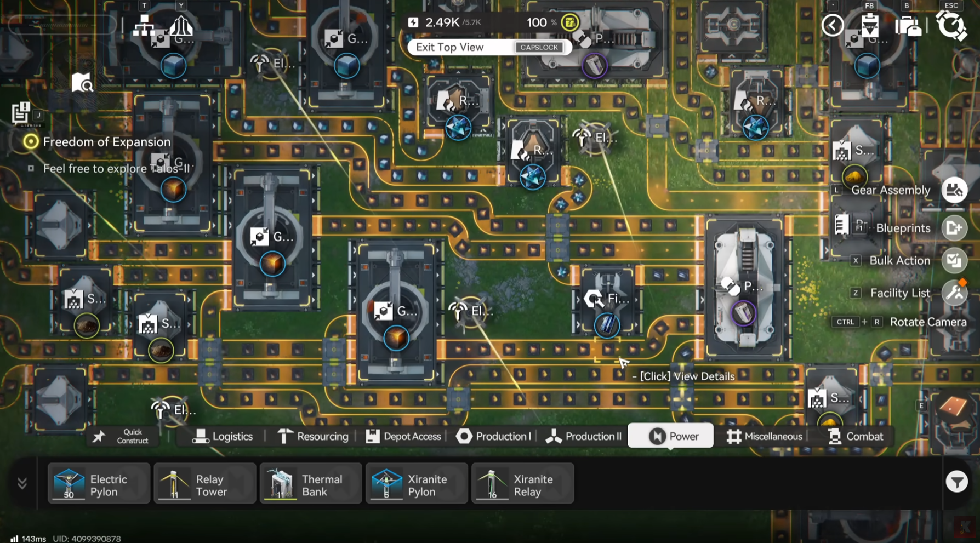Open the map search icon
The width and height of the screenshot is (980, 543).
pyautogui.click(x=82, y=83)
